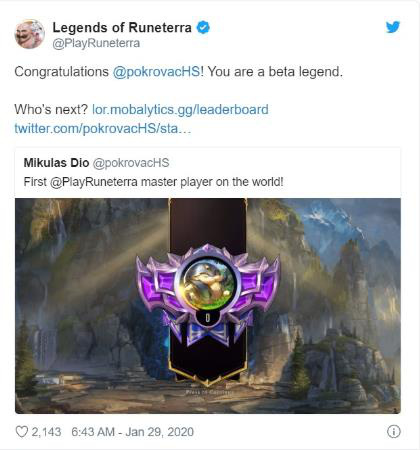The height and width of the screenshot is (450, 420).
Task: Click the 2,143 likes count
Action: (46, 432)
